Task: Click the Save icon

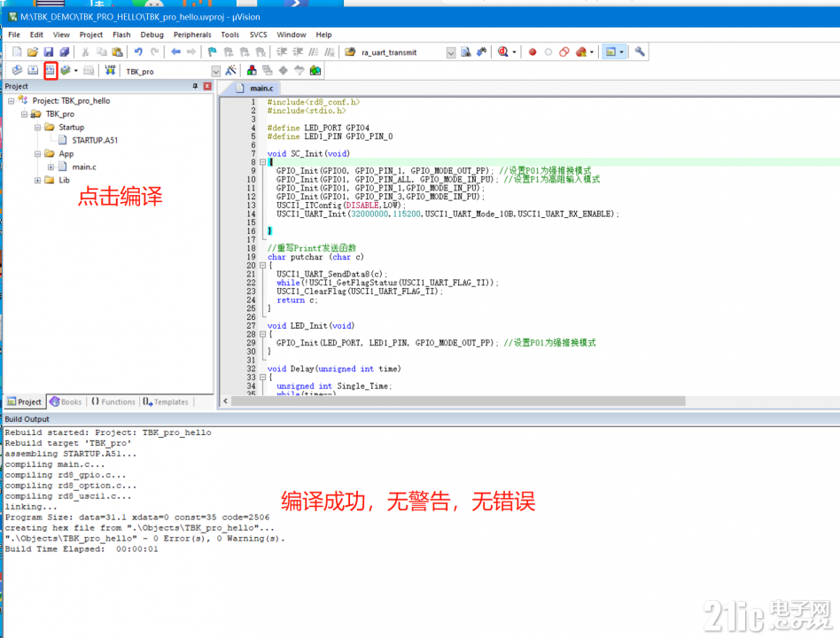Action: (x=49, y=52)
